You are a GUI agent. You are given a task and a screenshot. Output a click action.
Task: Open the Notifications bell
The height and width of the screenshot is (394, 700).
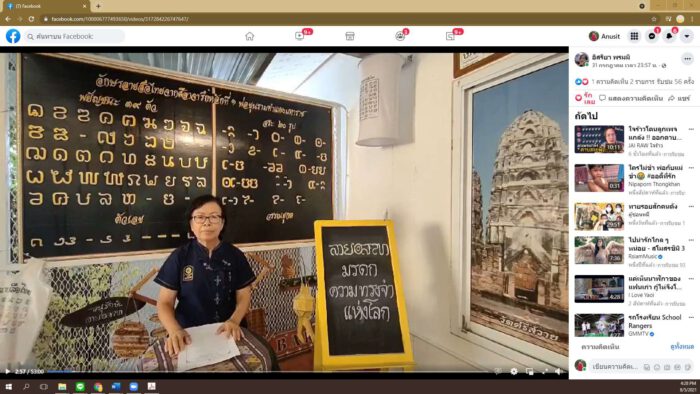[669, 36]
